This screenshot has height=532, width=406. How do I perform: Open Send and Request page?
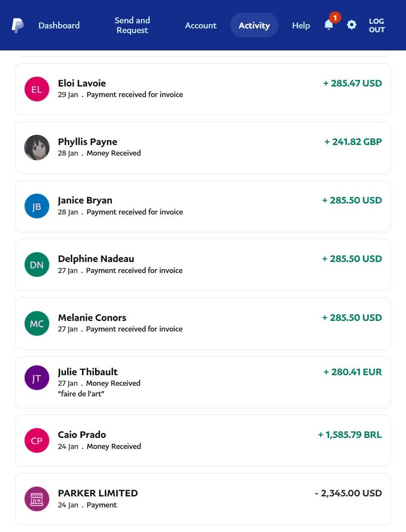[132, 25]
